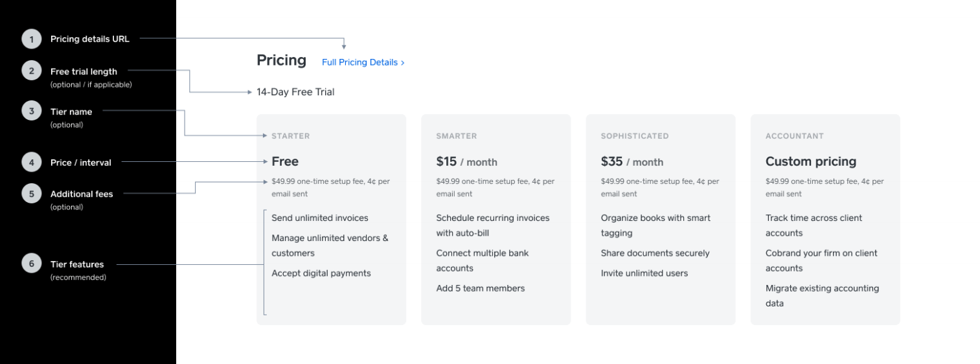Click the number 3 circle badge
This screenshot has width=980, height=364.
tap(31, 111)
